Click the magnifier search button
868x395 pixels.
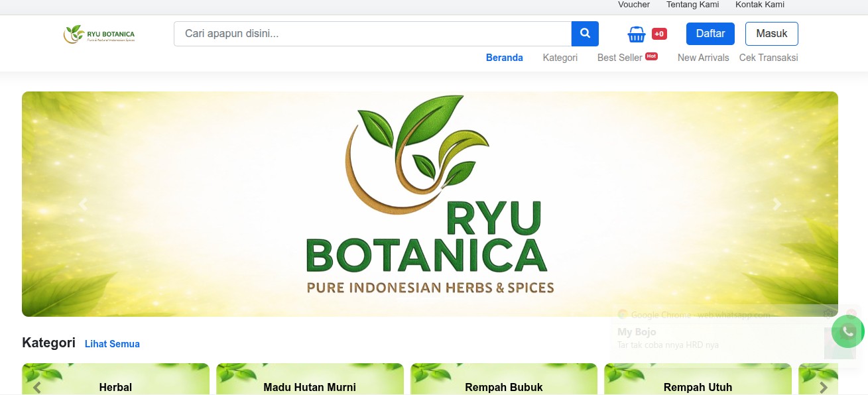coord(585,34)
